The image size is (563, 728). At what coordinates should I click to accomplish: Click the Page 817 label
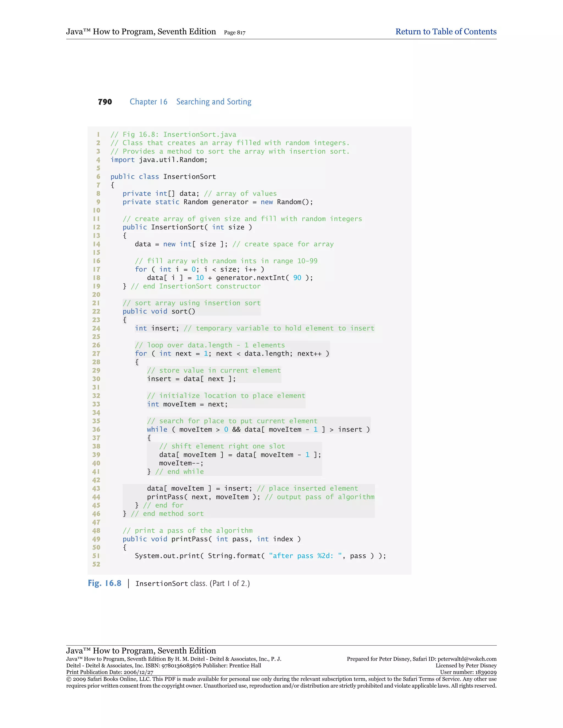click(x=234, y=33)
